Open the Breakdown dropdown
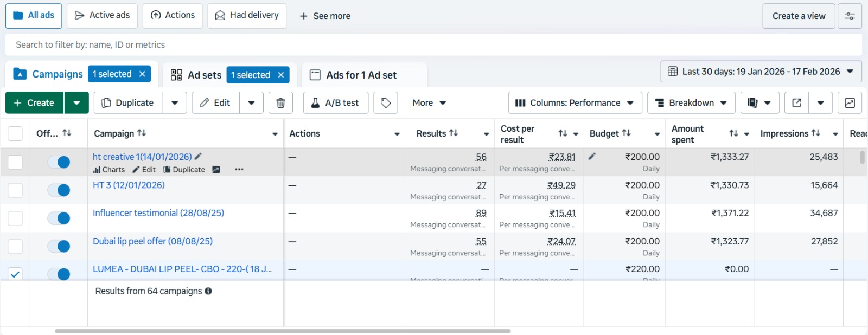 [x=691, y=103]
